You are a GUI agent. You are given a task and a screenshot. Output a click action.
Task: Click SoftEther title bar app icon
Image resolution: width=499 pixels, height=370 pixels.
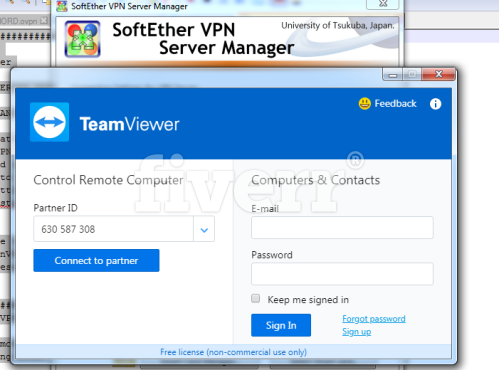click(x=62, y=6)
